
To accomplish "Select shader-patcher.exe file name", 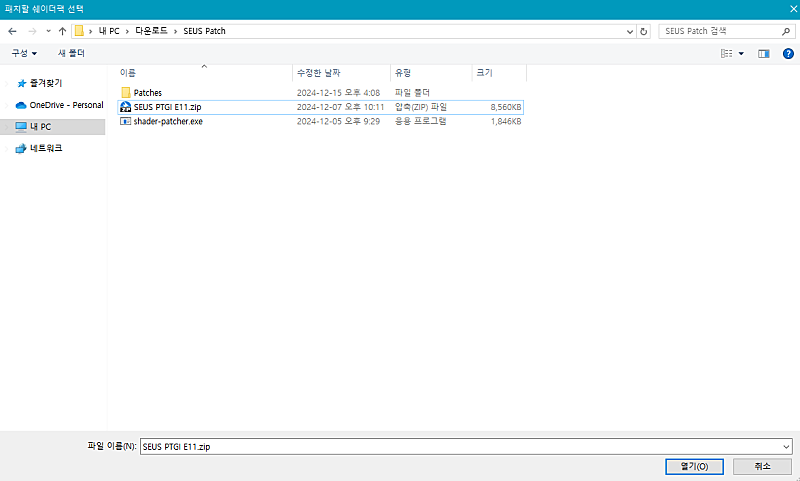I will tap(168, 121).
